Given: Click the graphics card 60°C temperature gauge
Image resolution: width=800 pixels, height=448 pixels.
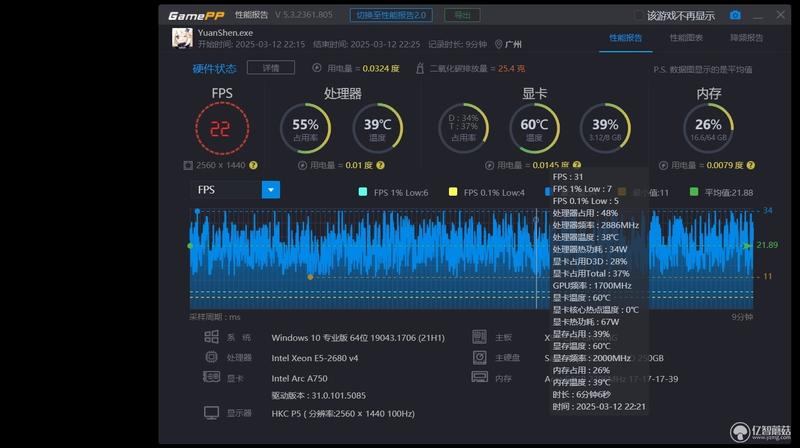Looking at the screenshot, I should tap(534, 129).
